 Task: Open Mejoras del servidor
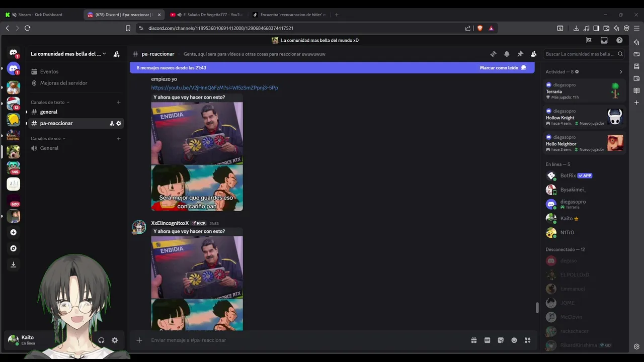pos(75,83)
